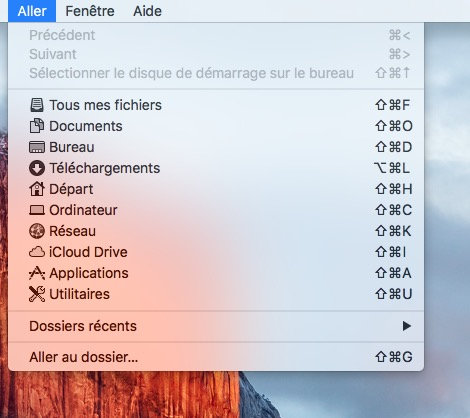Screen dimensions: 470x418
Task: Open the Fenêtre menu
Action: pos(90,11)
